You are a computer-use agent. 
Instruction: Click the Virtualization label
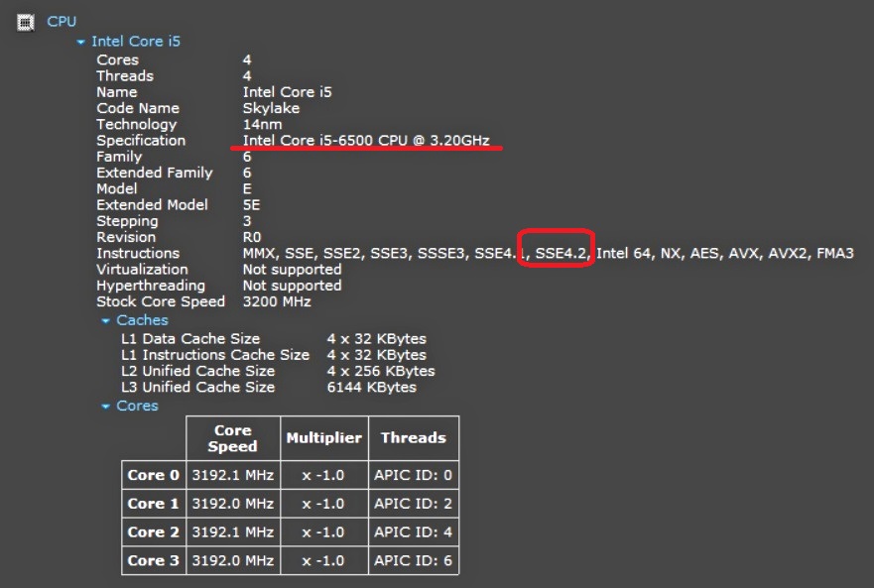(142, 270)
